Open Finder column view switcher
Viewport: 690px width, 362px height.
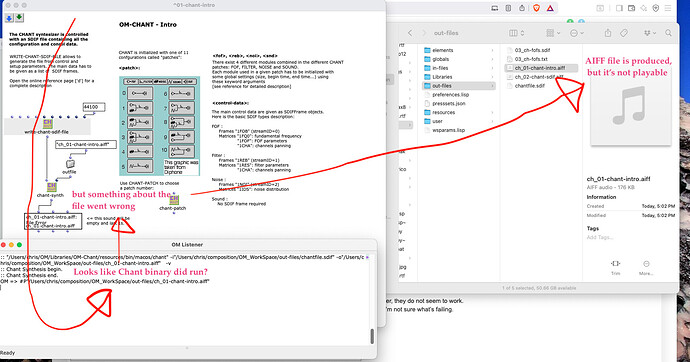[517, 33]
